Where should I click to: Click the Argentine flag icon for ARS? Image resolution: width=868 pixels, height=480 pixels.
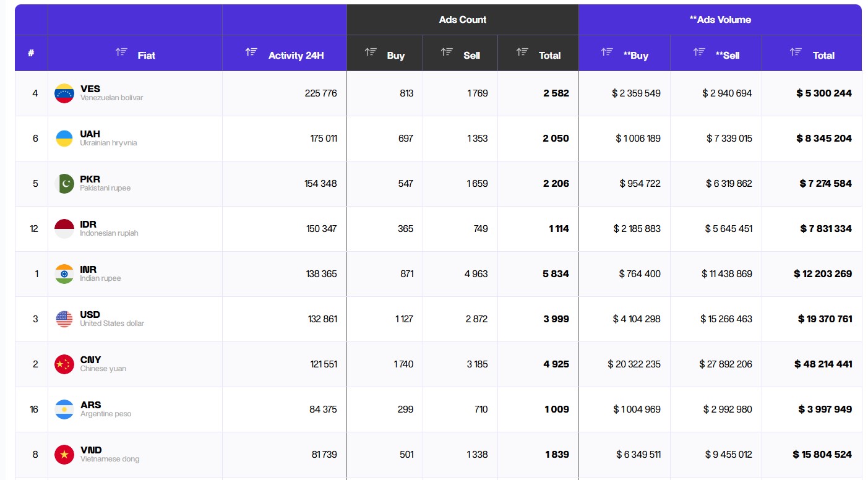(64, 409)
